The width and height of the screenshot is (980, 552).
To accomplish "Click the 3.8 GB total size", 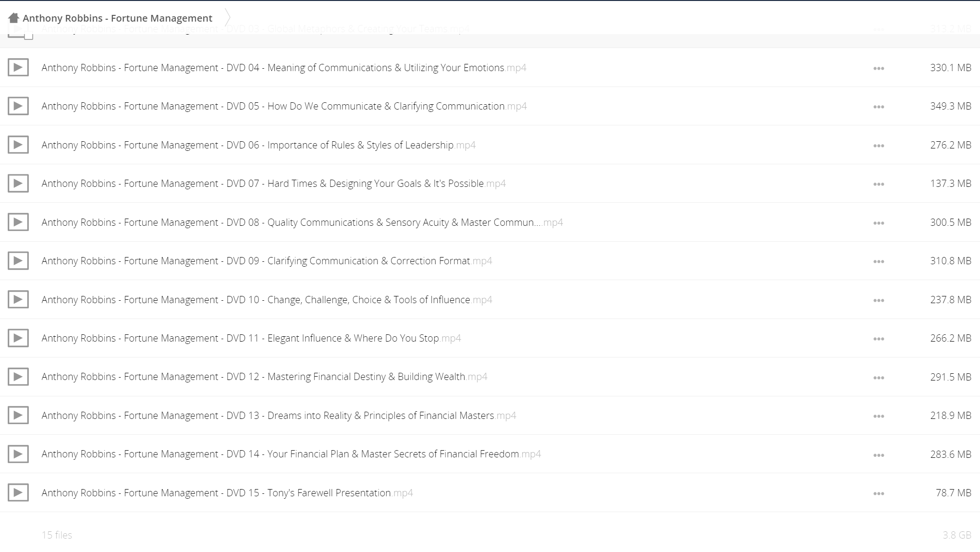I will (x=957, y=535).
